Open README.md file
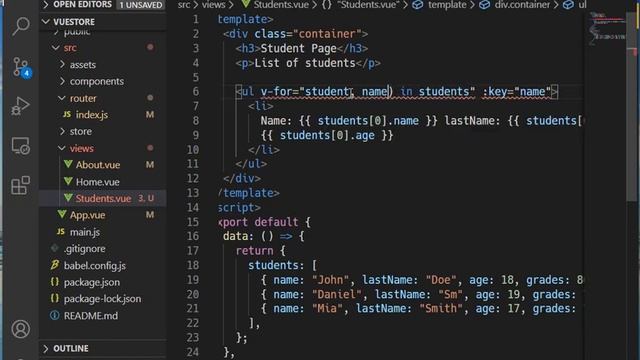The image size is (640, 360). point(91,316)
